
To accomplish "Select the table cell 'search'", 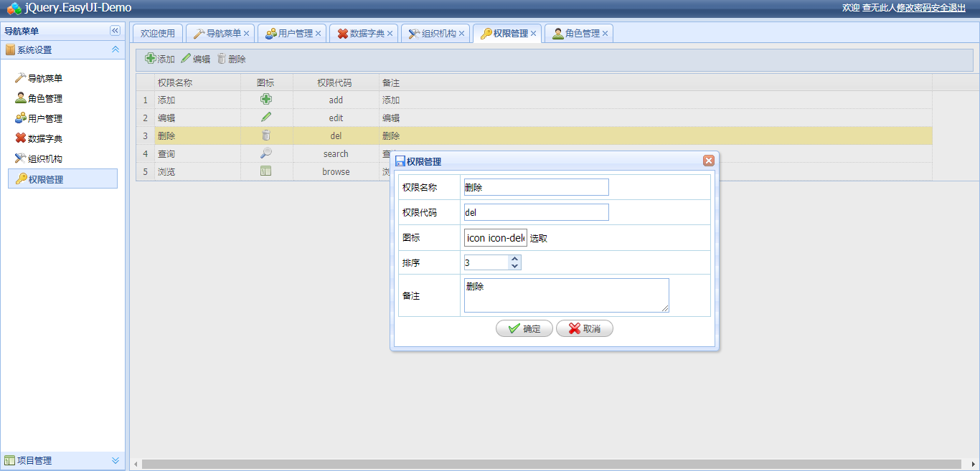I will click(336, 153).
